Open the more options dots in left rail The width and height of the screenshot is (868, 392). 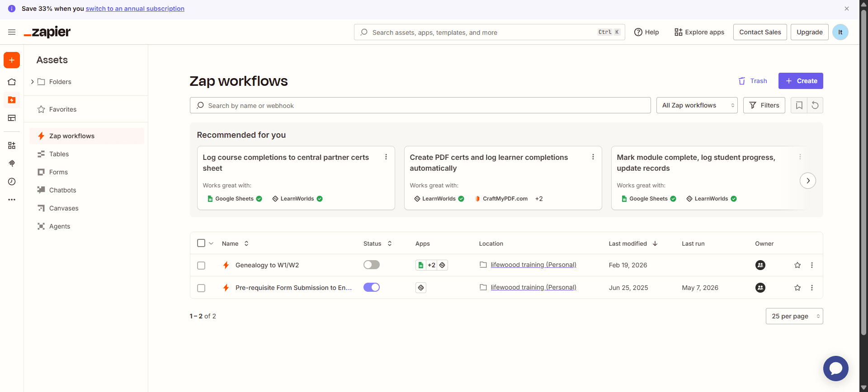pyautogui.click(x=12, y=200)
